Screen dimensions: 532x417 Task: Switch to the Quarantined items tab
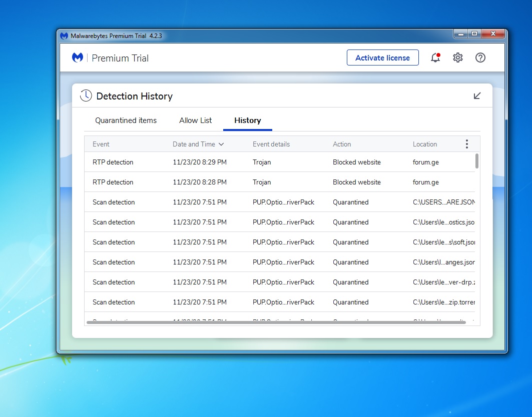coord(126,120)
